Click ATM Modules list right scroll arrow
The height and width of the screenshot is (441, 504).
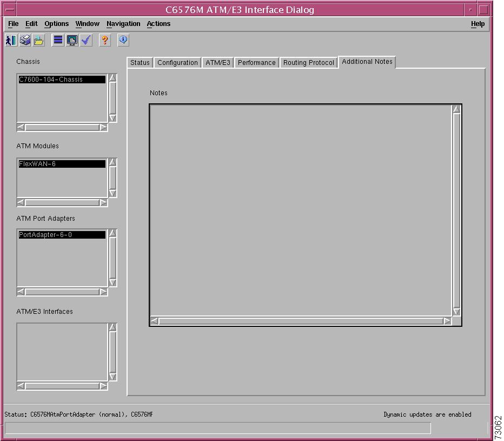coord(103,203)
